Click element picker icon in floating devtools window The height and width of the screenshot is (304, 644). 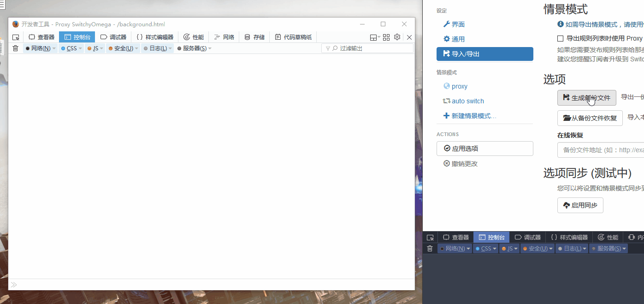pos(16,37)
